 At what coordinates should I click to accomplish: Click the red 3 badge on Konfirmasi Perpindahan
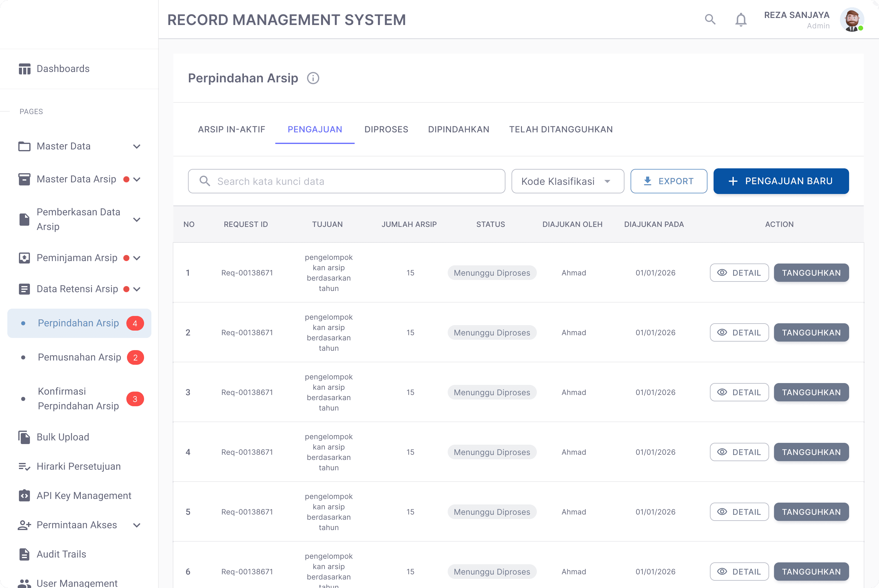click(x=135, y=399)
